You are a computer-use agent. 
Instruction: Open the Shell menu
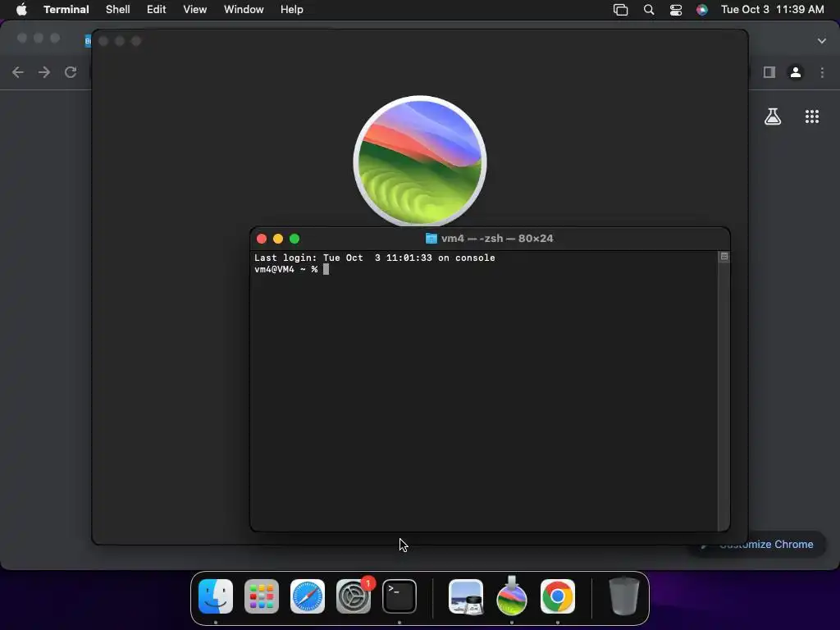pyautogui.click(x=118, y=10)
